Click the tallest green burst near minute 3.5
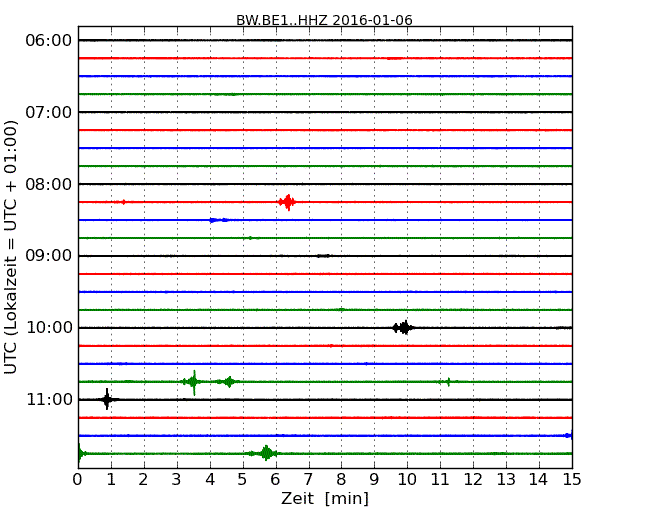Viewport: 650px width, 520px height. tap(193, 382)
